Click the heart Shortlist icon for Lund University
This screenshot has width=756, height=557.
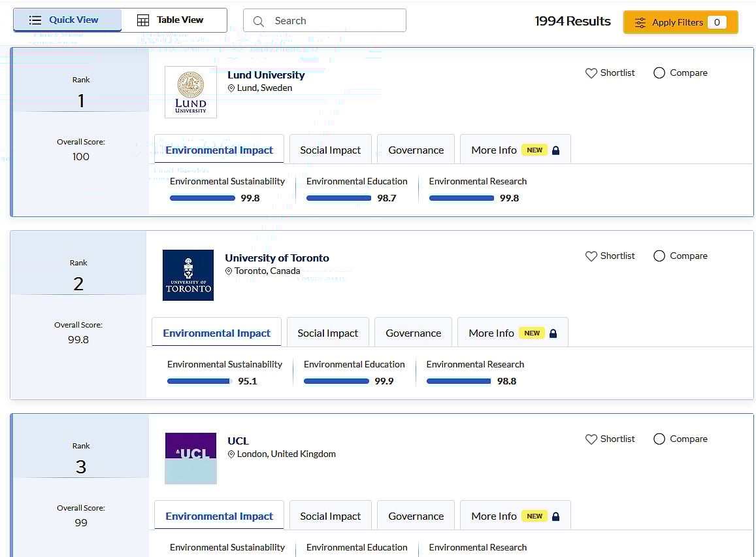pos(591,73)
